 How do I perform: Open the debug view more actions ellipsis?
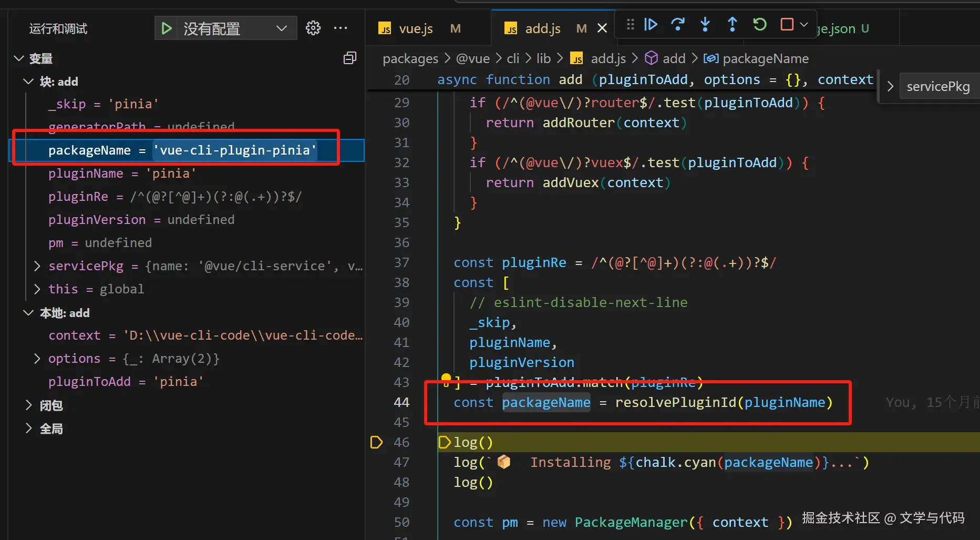[x=341, y=28]
